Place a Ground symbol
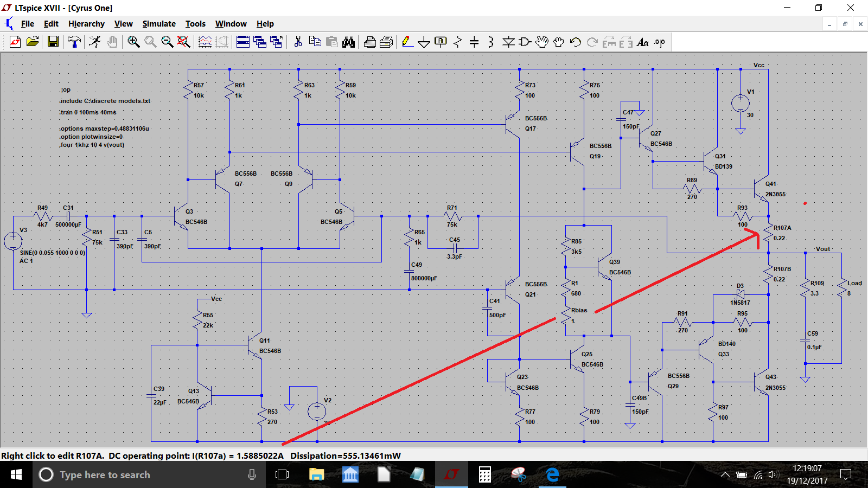This screenshot has height=488, width=868. 424,42
